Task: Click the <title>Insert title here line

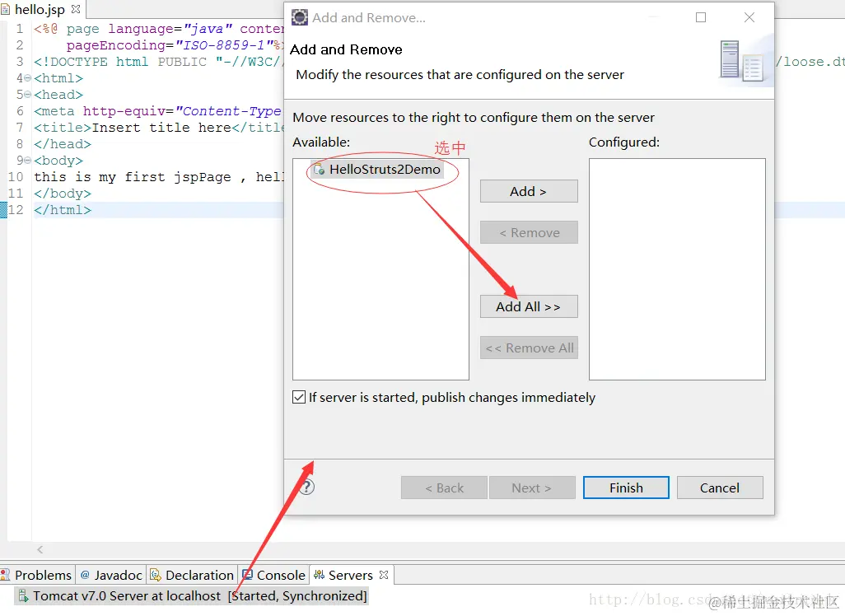Action: pyautogui.click(x=158, y=128)
